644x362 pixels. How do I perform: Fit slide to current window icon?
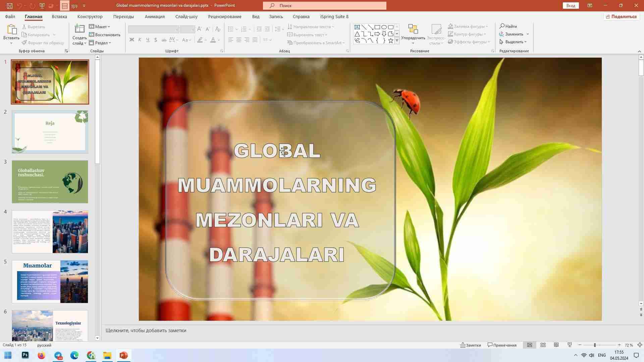click(640, 345)
